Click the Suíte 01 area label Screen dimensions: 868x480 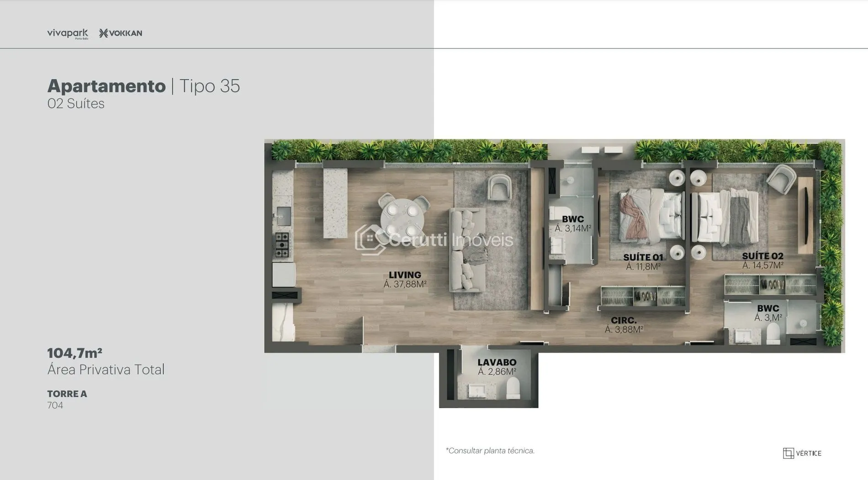coord(643,262)
